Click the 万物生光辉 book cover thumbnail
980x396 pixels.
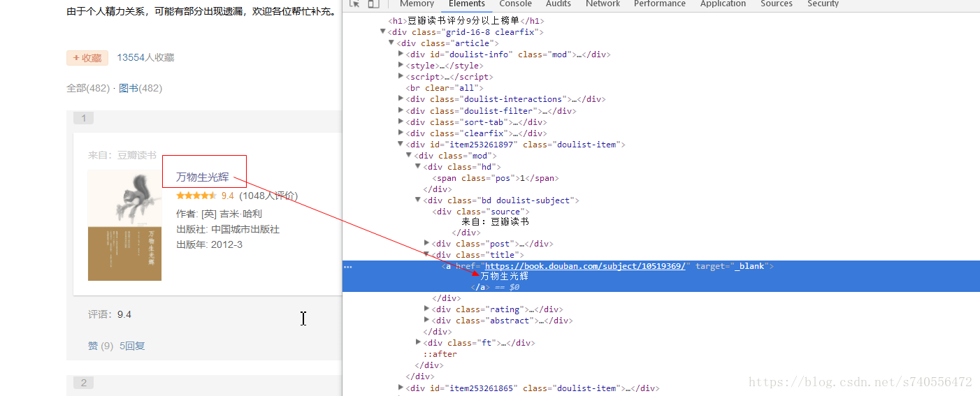pos(124,225)
